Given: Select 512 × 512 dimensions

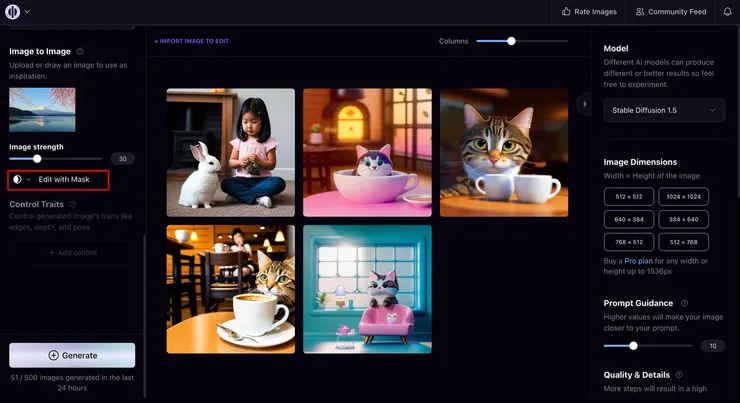Looking at the screenshot, I should (629, 197).
